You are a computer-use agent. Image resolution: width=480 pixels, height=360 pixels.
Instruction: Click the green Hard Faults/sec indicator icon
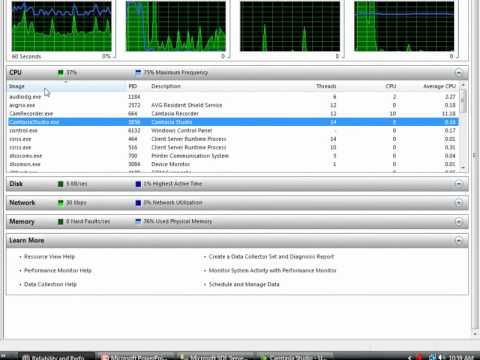point(61,222)
